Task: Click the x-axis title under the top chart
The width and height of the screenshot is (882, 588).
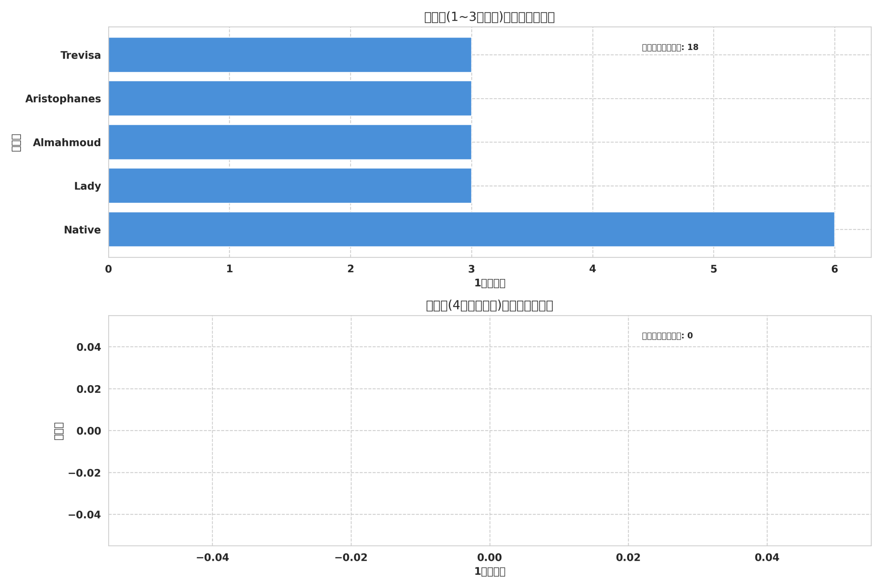Action: pos(490,283)
